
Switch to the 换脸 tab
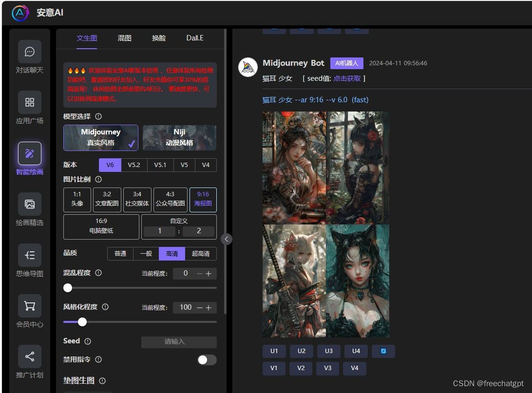click(x=159, y=38)
